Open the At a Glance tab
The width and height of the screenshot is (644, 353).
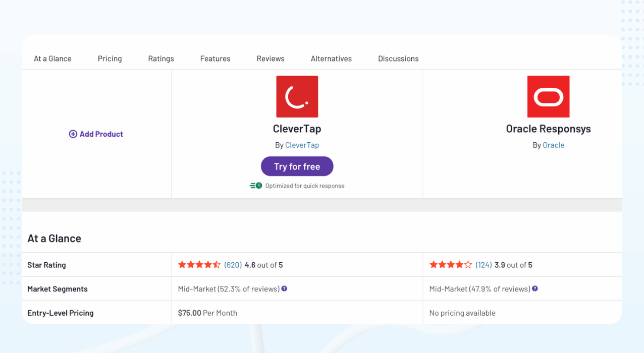[x=52, y=58]
